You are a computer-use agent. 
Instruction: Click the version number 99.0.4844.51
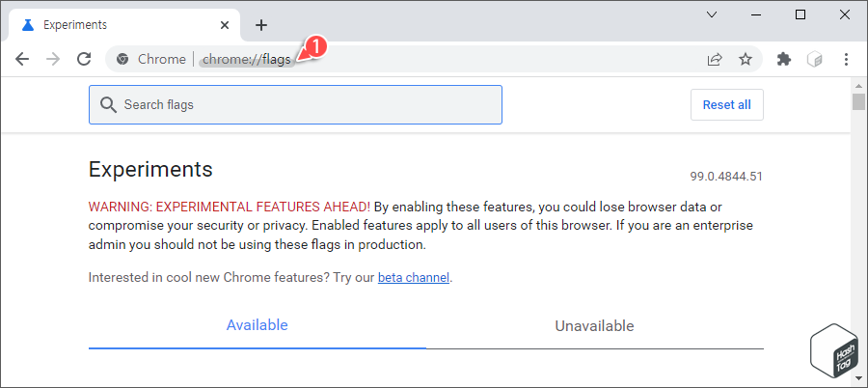point(726,177)
